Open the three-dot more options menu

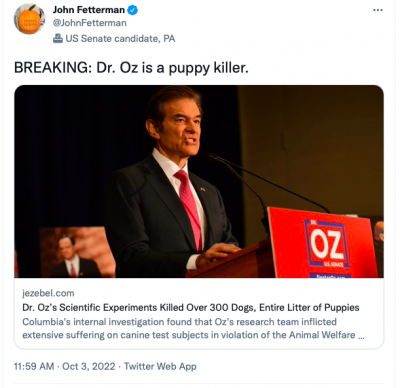(x=378, y=10)
